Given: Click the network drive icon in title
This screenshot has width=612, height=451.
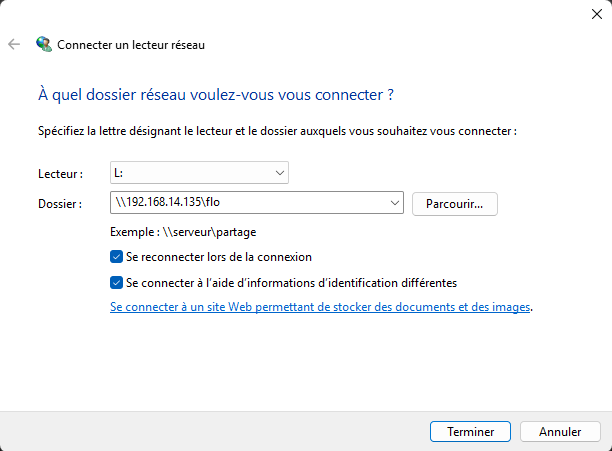Looking at the screenshot, I should [44, 45].
